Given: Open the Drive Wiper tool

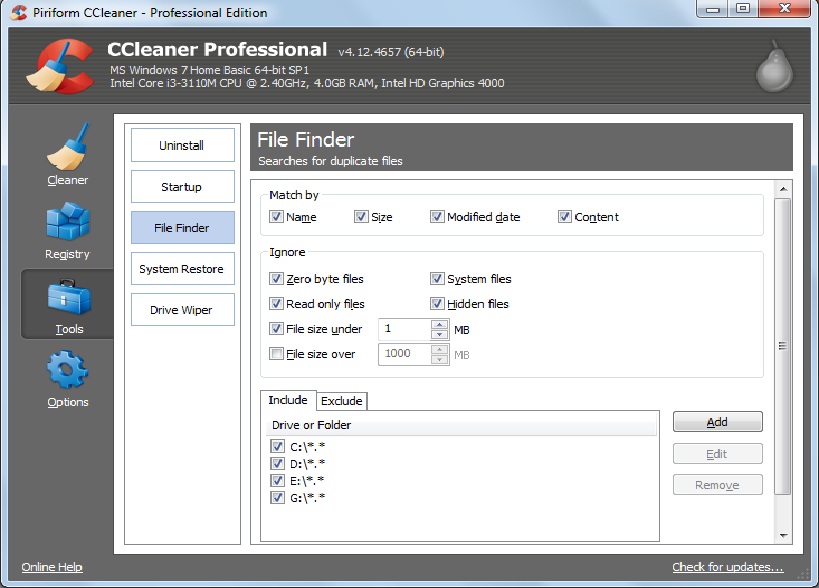Looking at the screenshot, I should coord(182,310).
